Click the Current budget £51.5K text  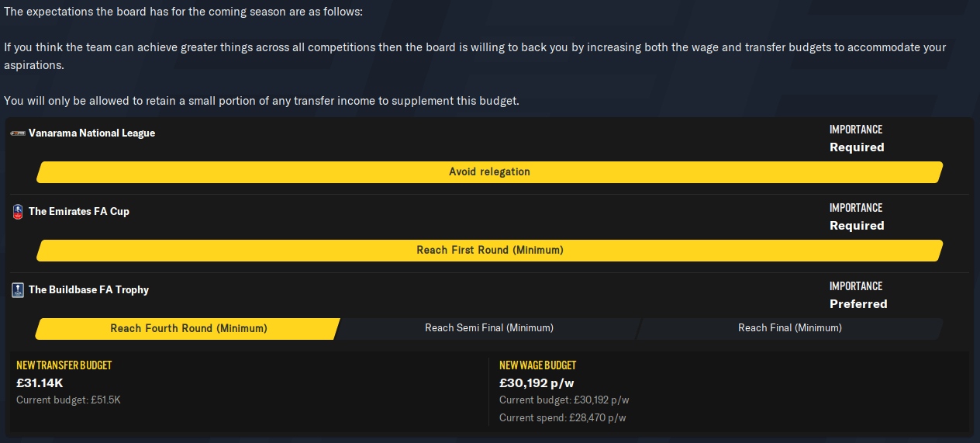click(68, 400)
